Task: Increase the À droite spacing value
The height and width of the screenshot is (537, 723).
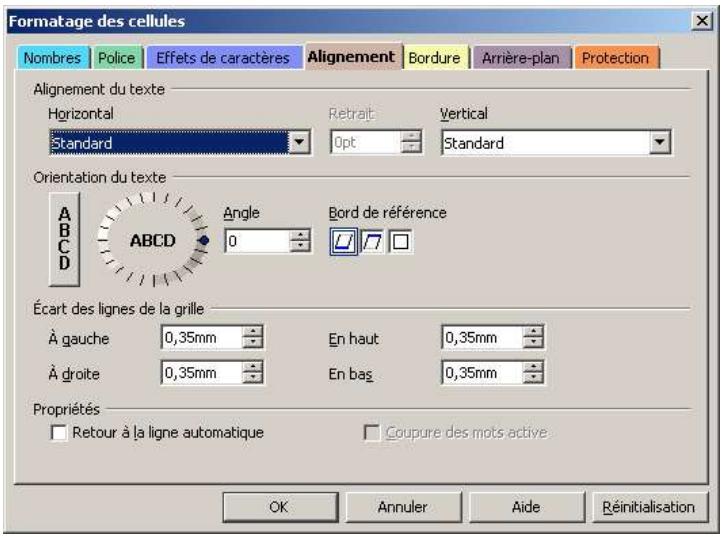Action: point(253,366)
